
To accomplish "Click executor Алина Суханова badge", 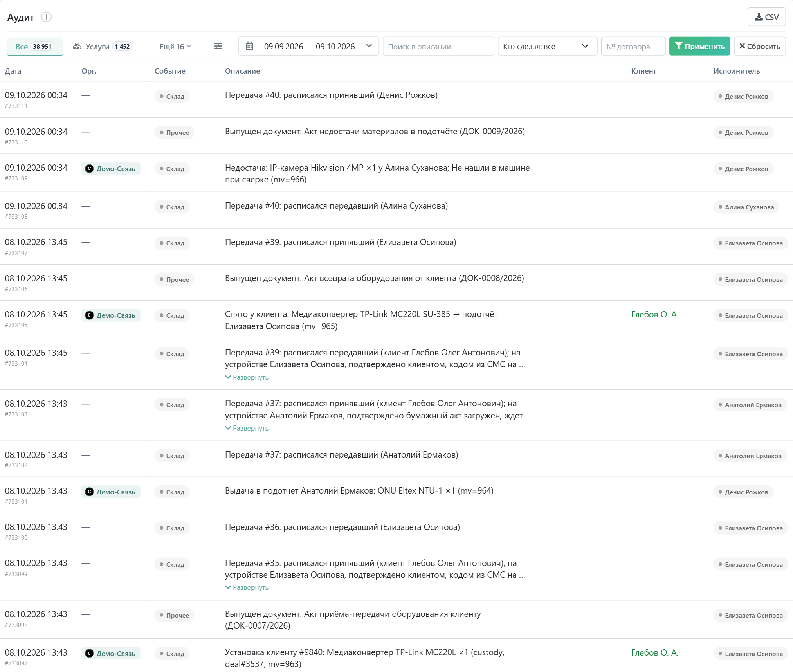I will tap(746, 207).
